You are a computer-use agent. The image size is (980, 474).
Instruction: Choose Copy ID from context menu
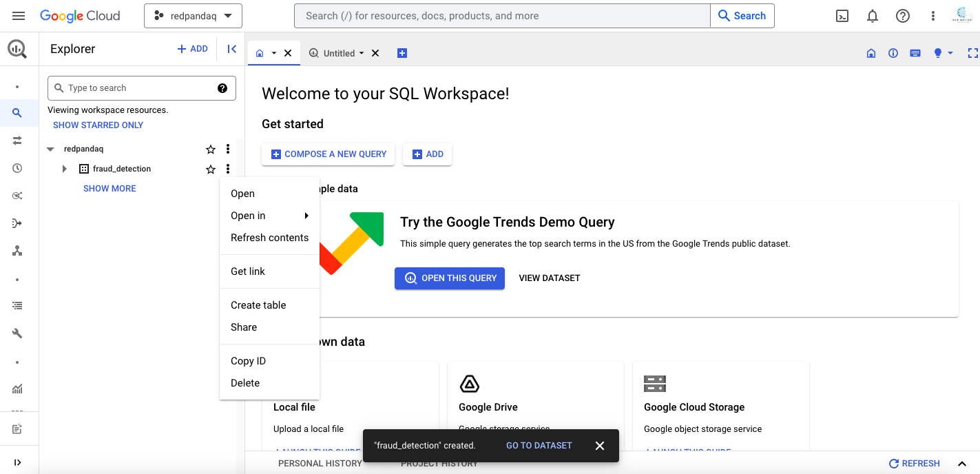pos(269,361)
